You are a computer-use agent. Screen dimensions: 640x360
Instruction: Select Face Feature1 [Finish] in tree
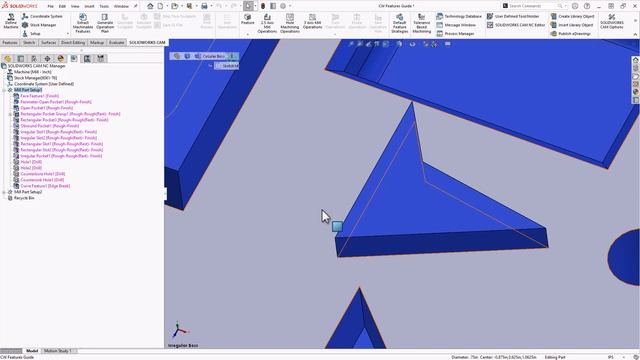point(40,96)
